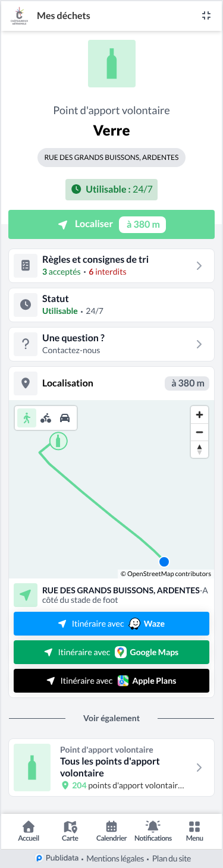223x868 pixels.
Task: Open Carte tab in bottom bar
Action: click(x=70, y=831)
